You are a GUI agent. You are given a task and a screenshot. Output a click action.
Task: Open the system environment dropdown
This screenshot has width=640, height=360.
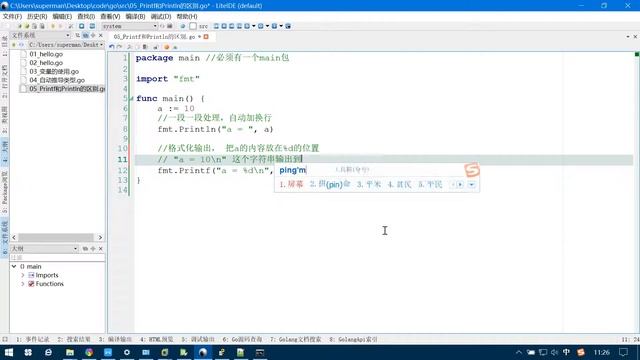point(129,26)
